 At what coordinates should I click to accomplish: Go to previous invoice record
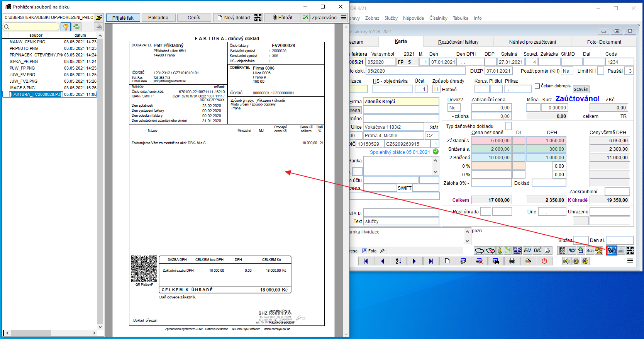click(382, 261)
